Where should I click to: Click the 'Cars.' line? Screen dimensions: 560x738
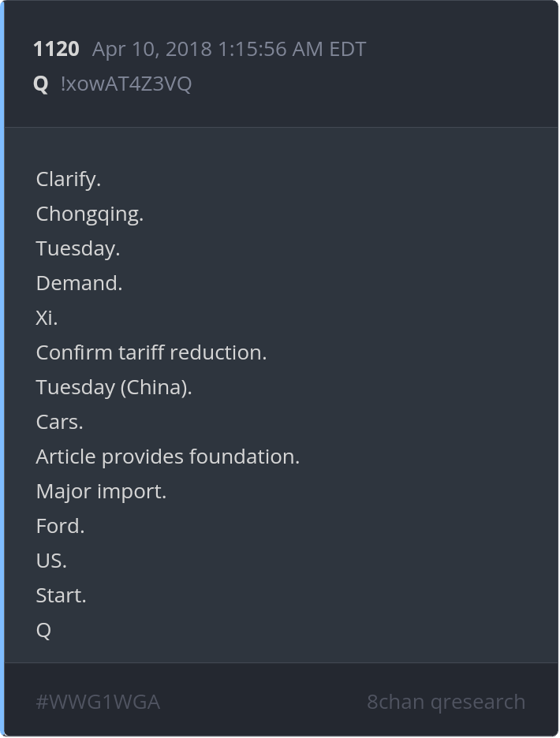(59, 422)
